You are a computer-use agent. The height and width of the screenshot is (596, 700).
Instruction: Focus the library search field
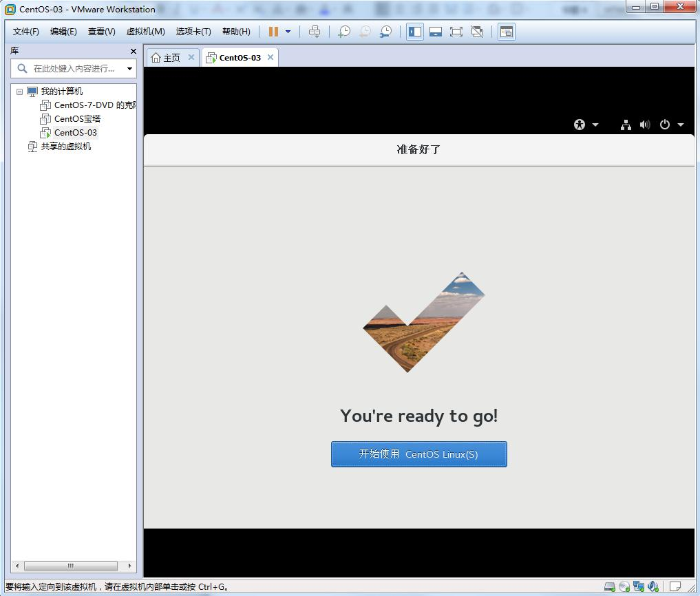(x=74, y=69)
